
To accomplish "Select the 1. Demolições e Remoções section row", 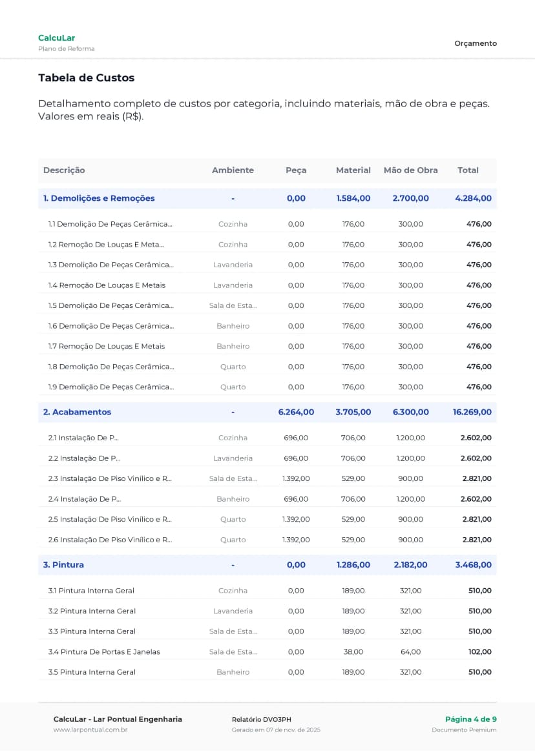I will 99,198.
